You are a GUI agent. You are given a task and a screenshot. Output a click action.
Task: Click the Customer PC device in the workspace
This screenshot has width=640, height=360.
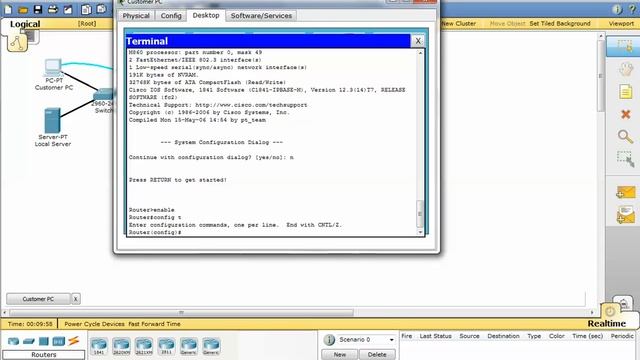click(53, 67)
